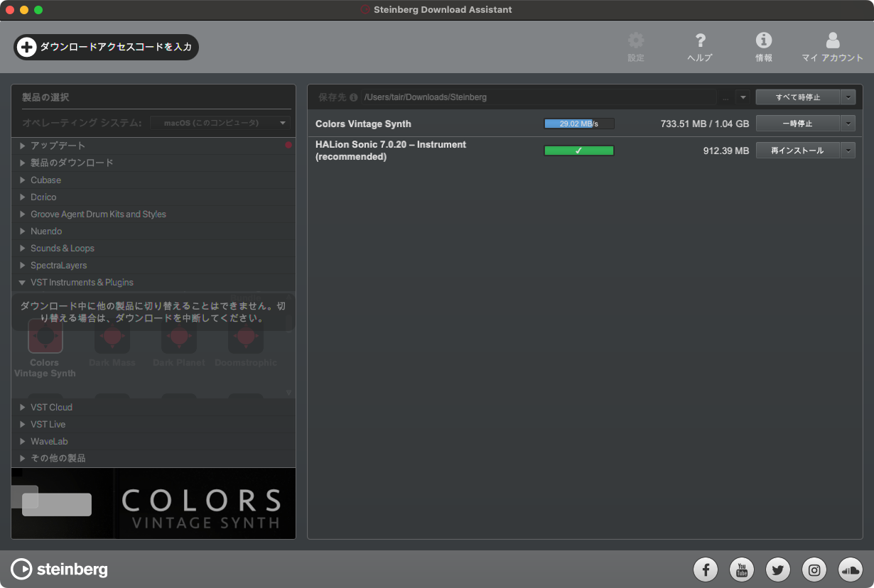Open the save path history dropdown arrow
The image size is (874, 588).
[x=743, y=97]
